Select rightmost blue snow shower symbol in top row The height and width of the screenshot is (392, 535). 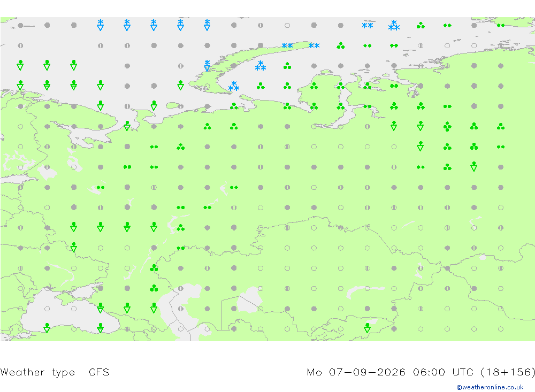point(207,25)
